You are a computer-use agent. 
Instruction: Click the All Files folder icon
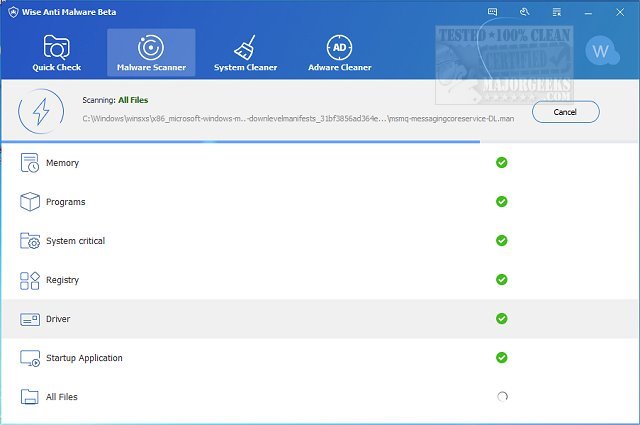pyautogui.click(x=29, y=396)
